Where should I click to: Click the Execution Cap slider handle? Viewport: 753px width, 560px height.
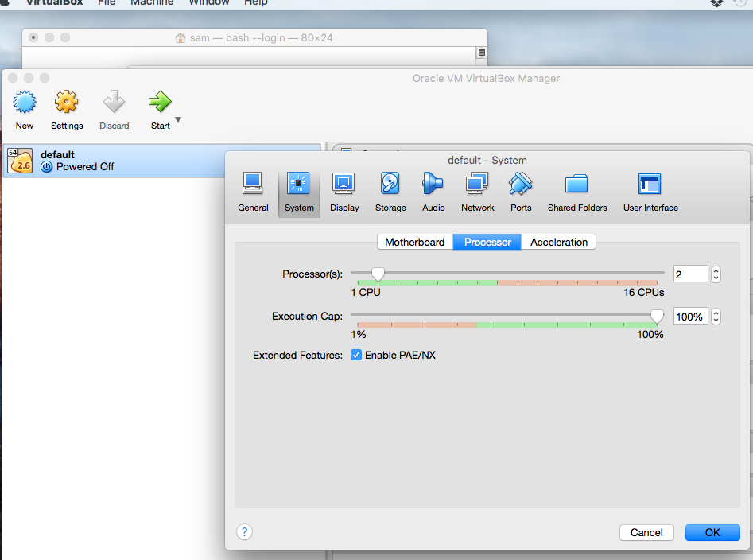(657, 317)
